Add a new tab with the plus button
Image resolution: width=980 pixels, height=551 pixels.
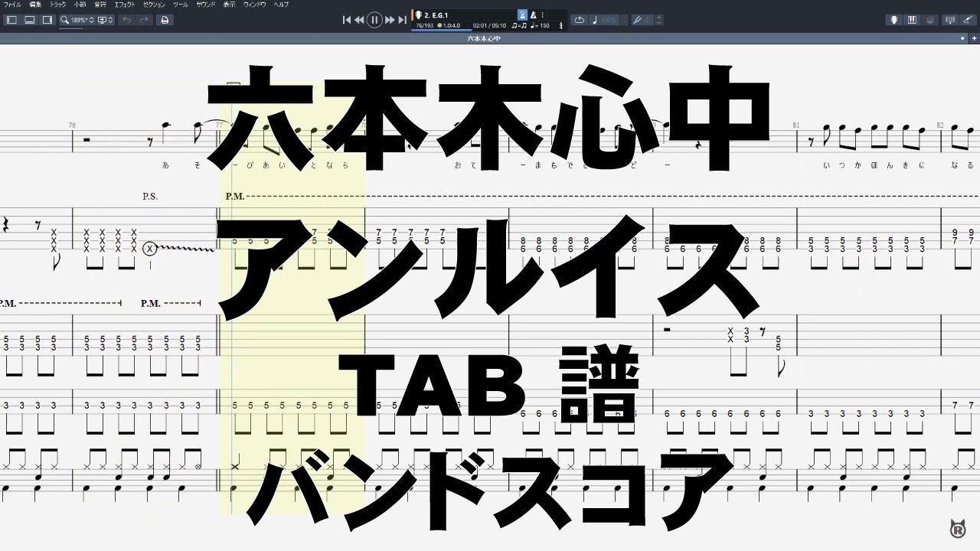pos(974,38)
